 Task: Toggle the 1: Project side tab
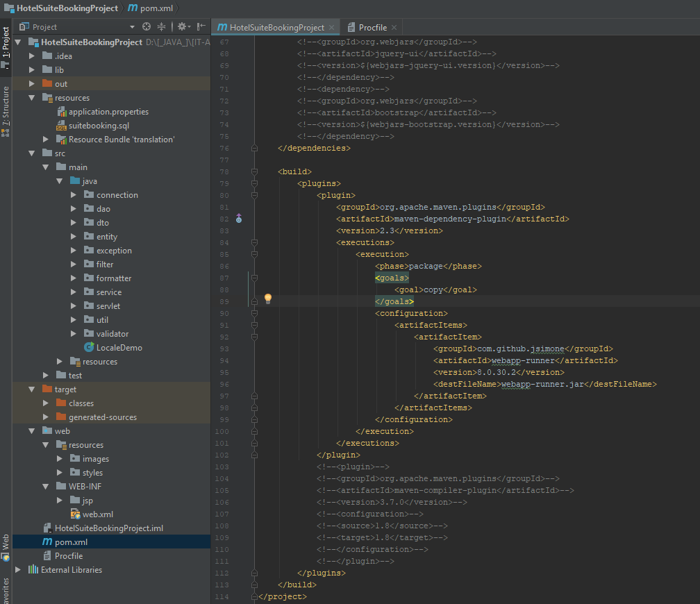[6, 47]
